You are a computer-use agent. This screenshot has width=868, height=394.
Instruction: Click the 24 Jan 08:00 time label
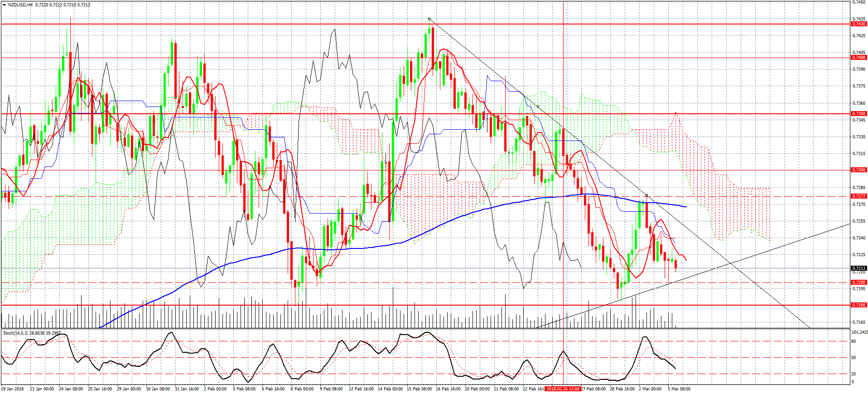pos(71,389)
